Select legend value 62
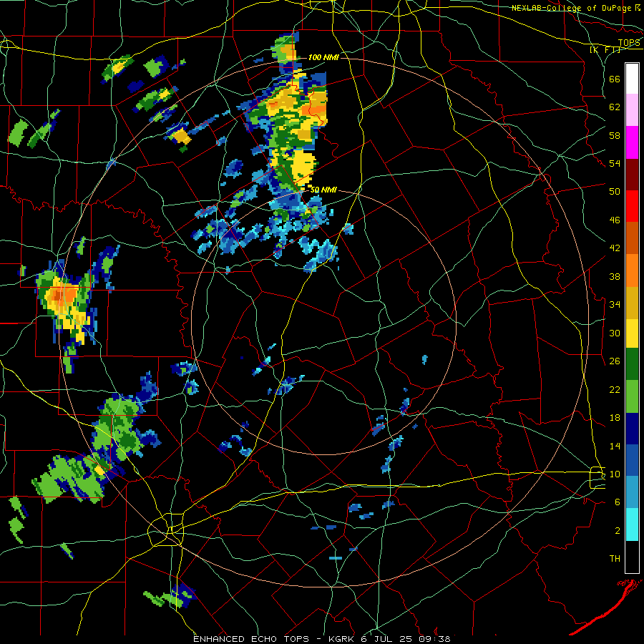Image resolution: width=644 pixels, height=644 pixels. (615, 107)
